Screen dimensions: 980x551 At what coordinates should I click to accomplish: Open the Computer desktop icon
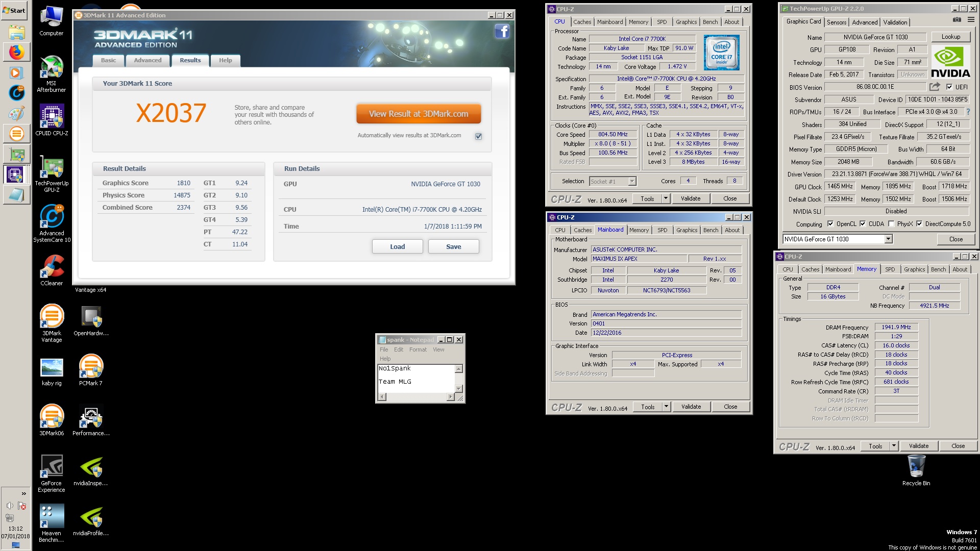coord(52,21)
